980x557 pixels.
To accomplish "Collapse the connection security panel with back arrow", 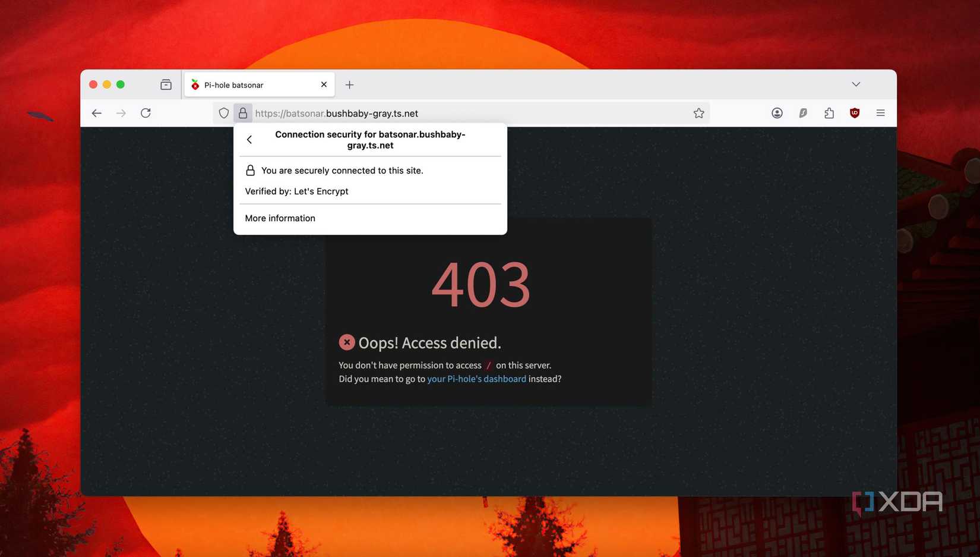I will (x=249, y=139).
